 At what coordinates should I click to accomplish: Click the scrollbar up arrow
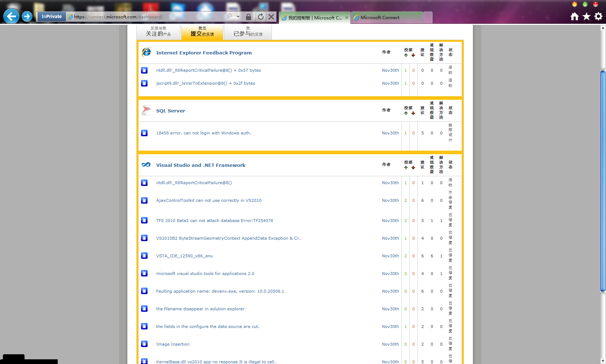coord(603,28)
